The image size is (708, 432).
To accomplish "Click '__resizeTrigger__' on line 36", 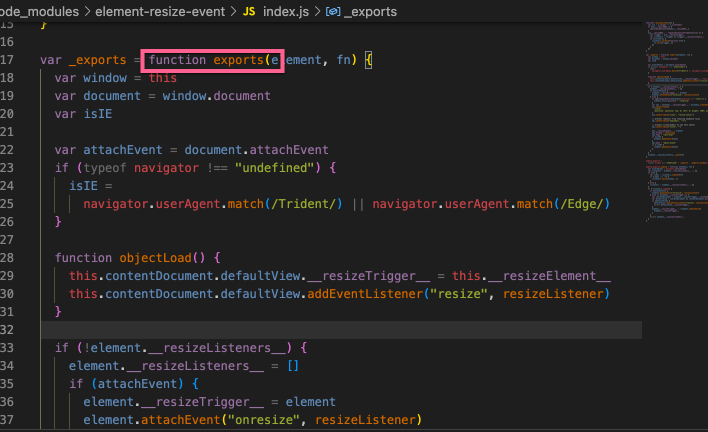I will (x=202, y=402).
